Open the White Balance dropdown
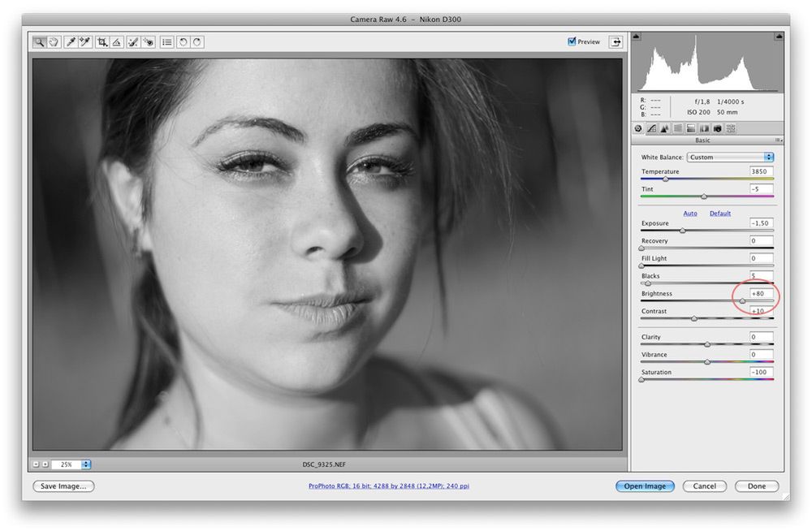 [x=730, y=157]
